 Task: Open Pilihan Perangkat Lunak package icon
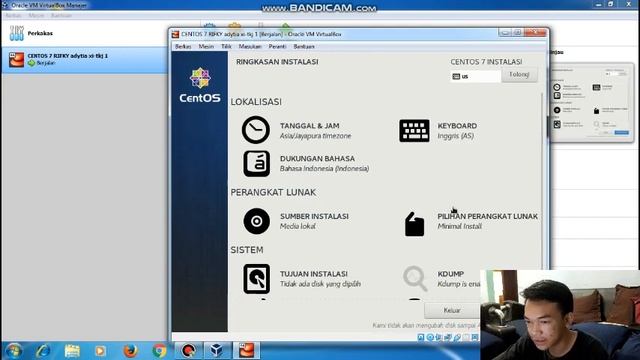click(414, 224)
